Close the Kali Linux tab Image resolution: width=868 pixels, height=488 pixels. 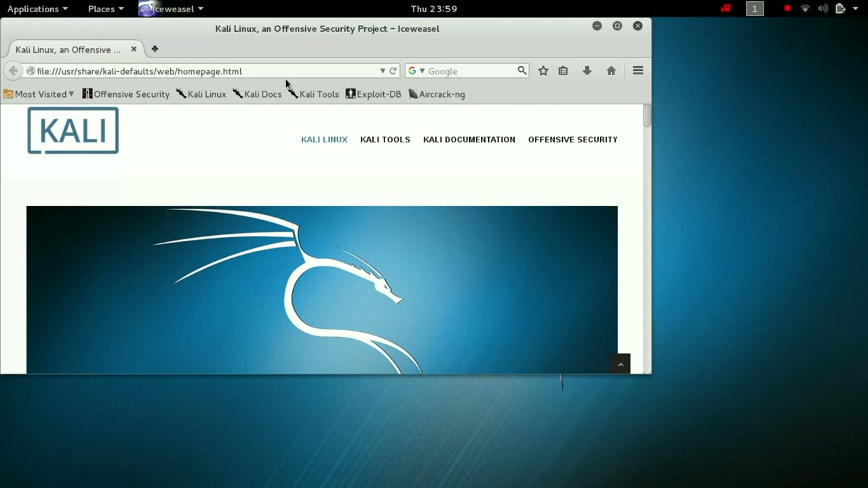tap(134, 49)
